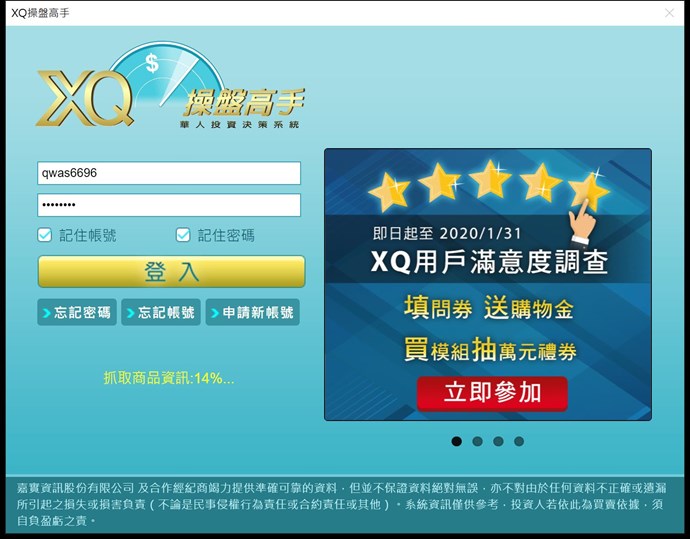Open the 忘記密碼 link
The height and width of the screenshot is (539, 690).
(x=77, y=312)
